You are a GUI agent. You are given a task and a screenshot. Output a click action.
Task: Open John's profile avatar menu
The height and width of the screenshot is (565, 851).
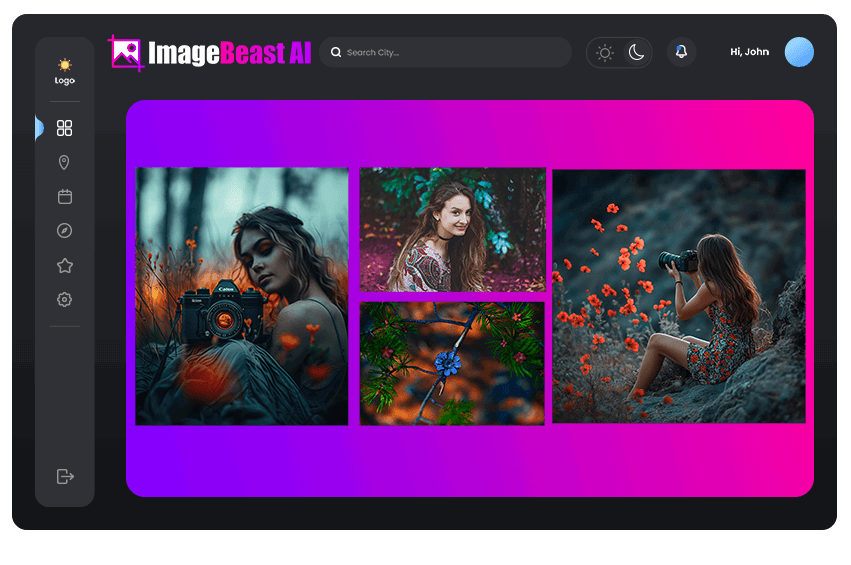coord(799,52)
